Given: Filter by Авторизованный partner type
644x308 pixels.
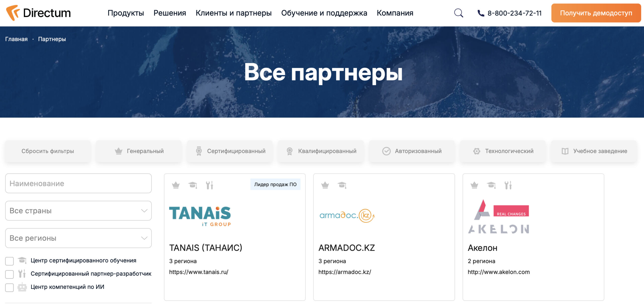Looking at the screenshot, I should pos(412,151).
